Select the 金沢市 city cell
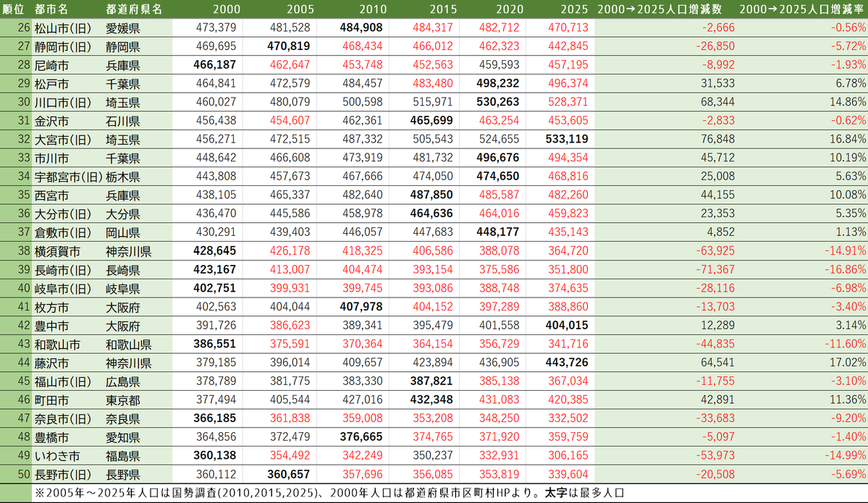 51,121
